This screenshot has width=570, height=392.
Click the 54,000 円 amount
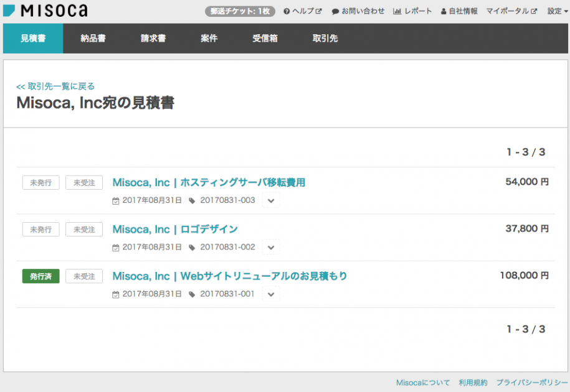click(527, 182)
